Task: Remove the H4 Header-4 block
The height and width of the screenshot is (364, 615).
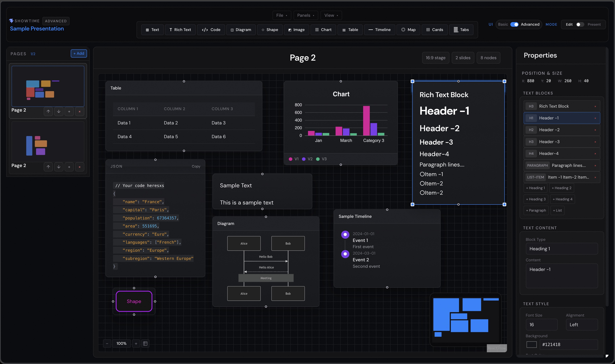Action: [x=595, y=153]
